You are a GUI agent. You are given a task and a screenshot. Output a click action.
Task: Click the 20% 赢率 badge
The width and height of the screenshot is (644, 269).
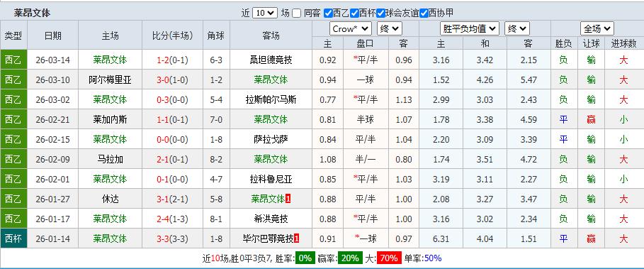click(x=350, y=258)
